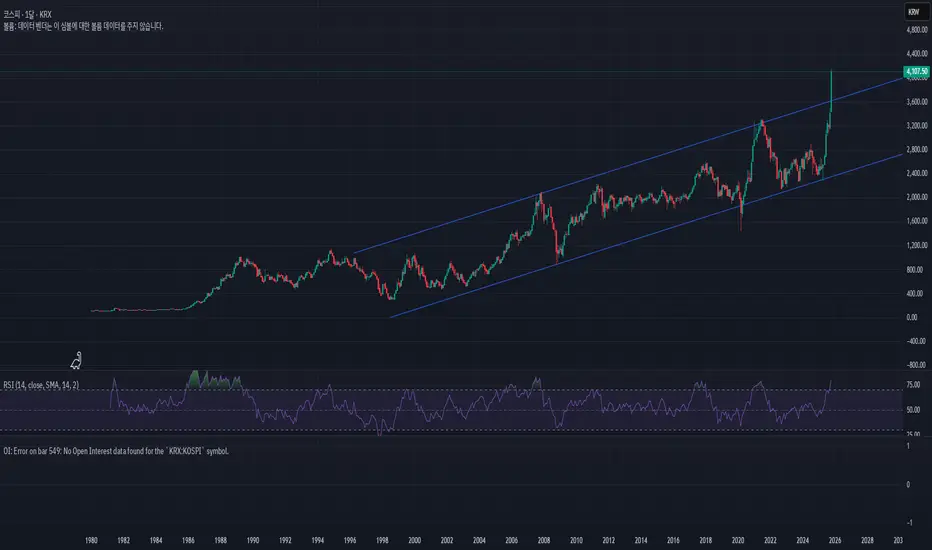This screenshot has height=550, width=932.
Task: Click the 2010 year label on time axis
Action: point(576,540)
